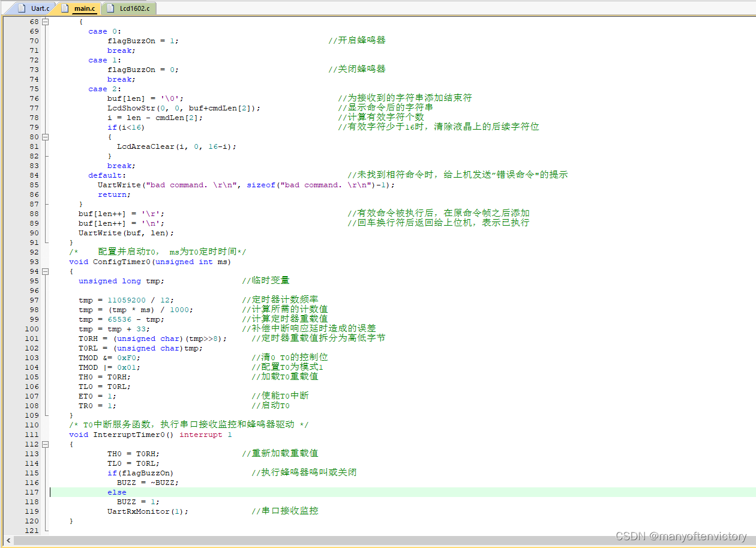Viewport: 756px width, 548px height.
Task: Place cursor on 'flagBuzzOn = 1;' line
Action: tap(143, 41)
